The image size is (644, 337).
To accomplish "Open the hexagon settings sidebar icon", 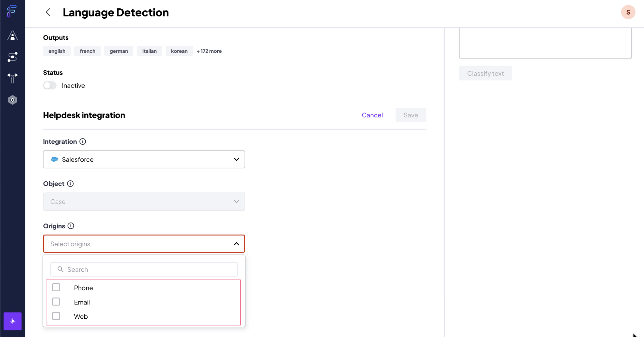I will point(12,100).
